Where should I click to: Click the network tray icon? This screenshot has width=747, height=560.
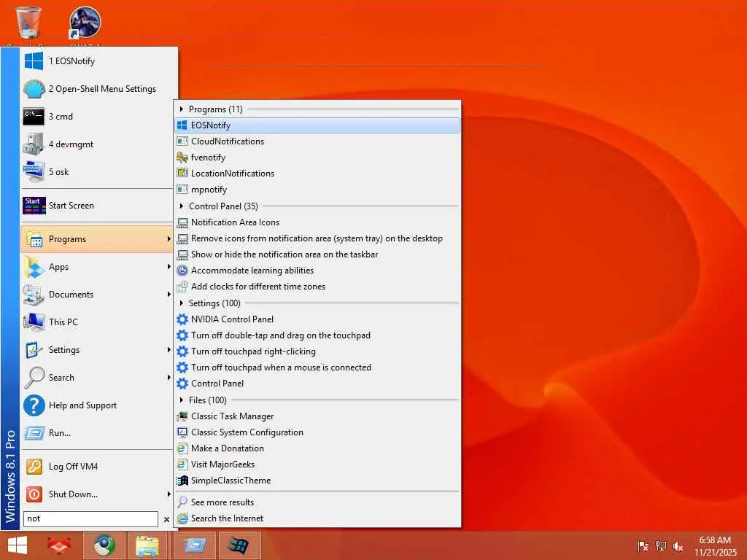coord(661,546)
